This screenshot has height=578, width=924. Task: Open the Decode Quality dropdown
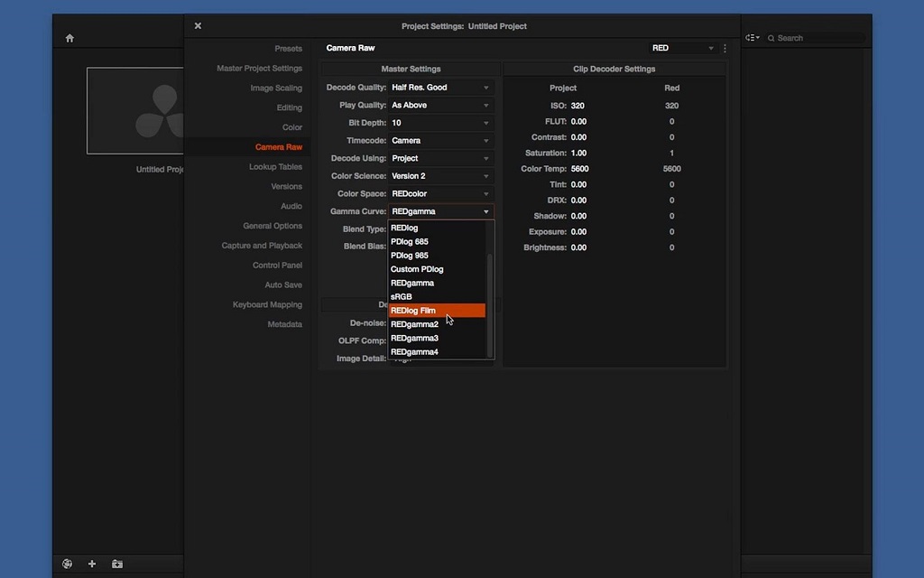coord(440,88)
